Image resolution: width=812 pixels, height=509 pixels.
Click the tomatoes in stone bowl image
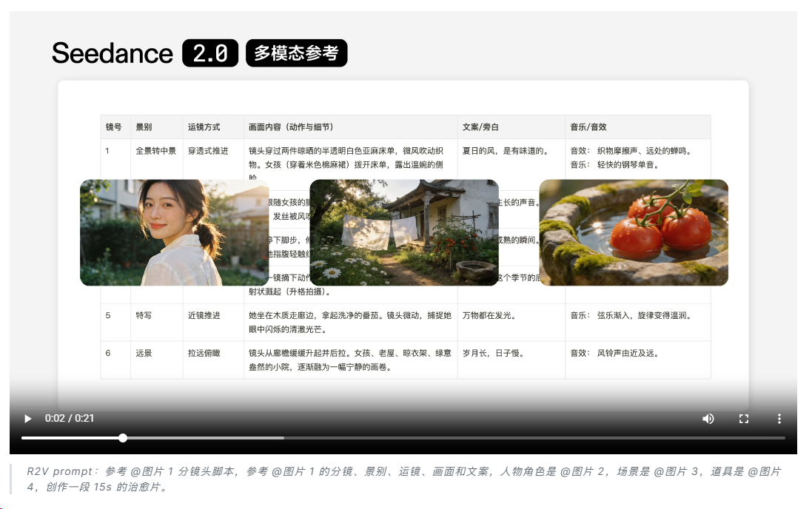[x=634, y=232]
